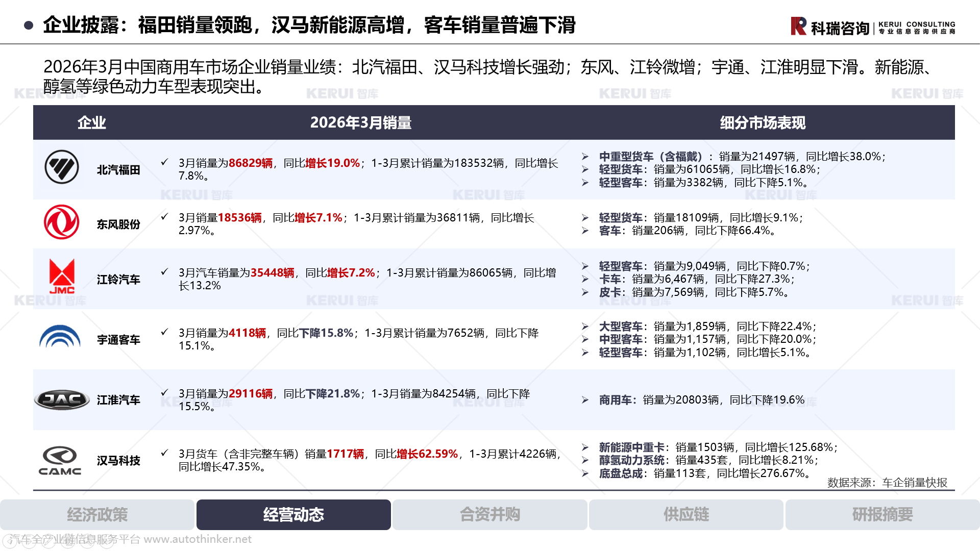The height and width of the screenshot is (551, 980).
Task: Click the dark 经营动态 highlighted tab
Action: pyautogui.click(x=293, y=514)
